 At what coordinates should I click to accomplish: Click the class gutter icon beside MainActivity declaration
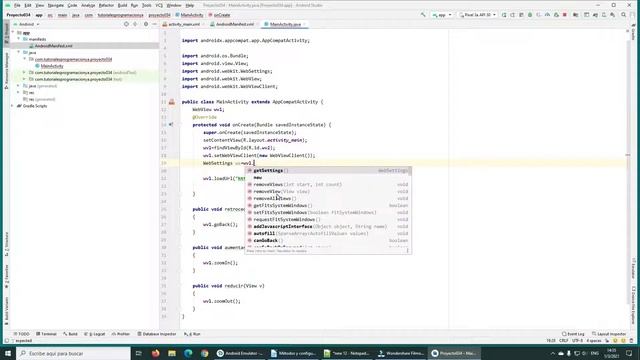(171, 102)
